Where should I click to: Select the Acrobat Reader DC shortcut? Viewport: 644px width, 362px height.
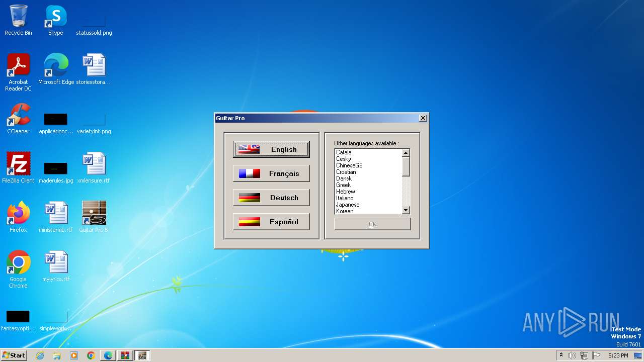pos(18,72)
